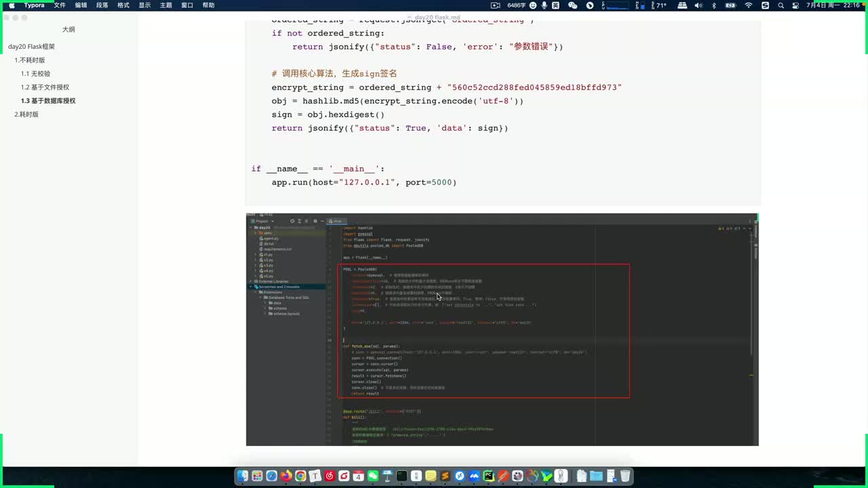Click the if __name__ == '__main__' line

(318, 169)
